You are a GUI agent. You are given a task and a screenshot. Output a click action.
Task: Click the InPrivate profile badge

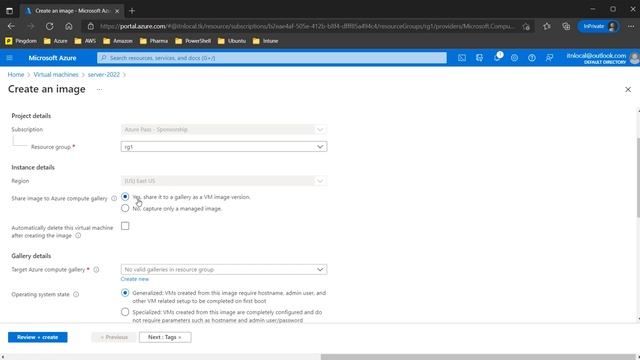[599, 26]
